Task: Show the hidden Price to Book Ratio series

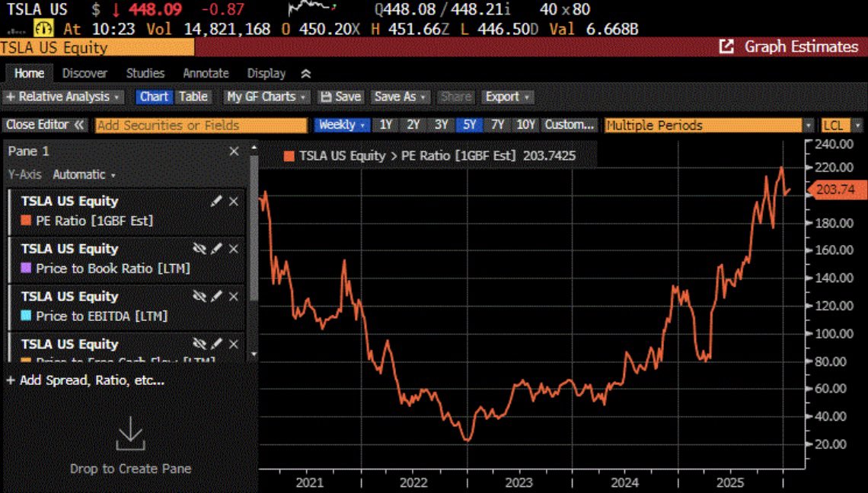Action: pyautogui.click(x=199, y=249)
